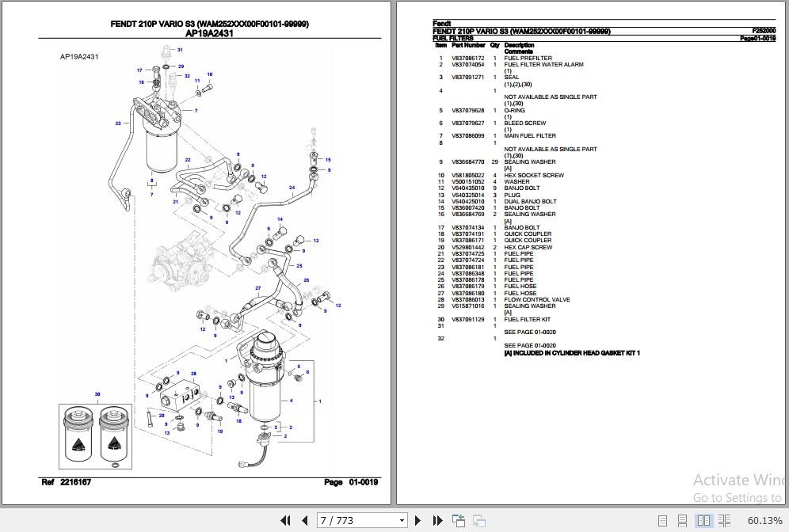Click the greyed next view icon
This screenshot has height=532, width=789.
tap(479, 520)
